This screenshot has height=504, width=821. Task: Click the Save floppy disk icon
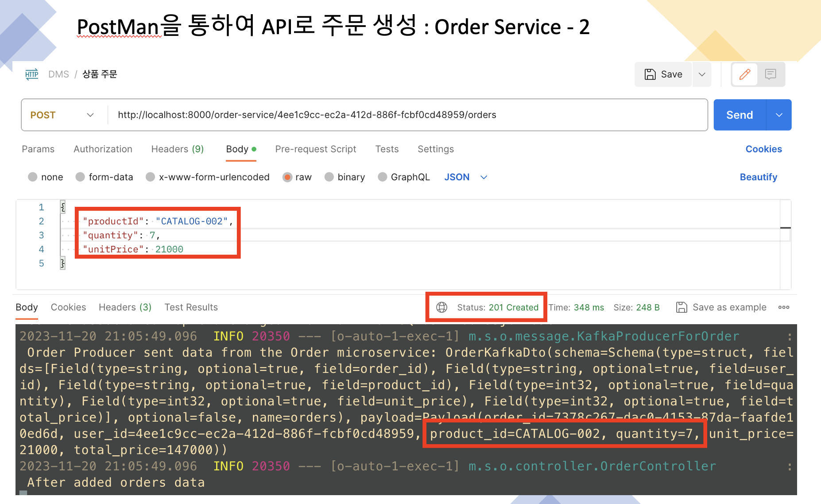pos(650,74)
